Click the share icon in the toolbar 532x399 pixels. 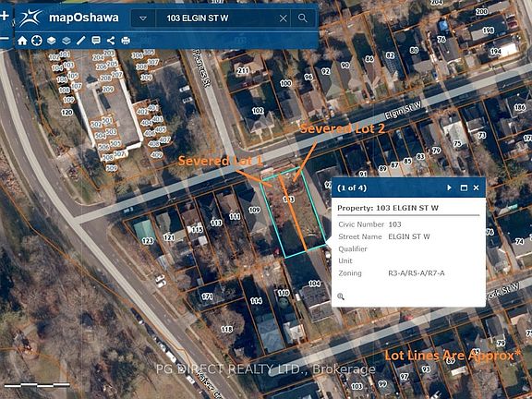[111, 41]
